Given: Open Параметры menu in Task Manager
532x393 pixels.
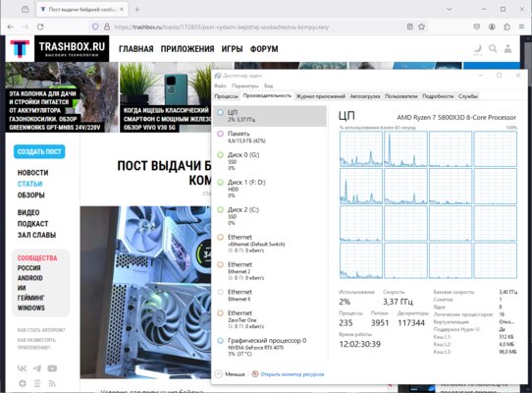Looking at the screenshot, I should (245, 85).
